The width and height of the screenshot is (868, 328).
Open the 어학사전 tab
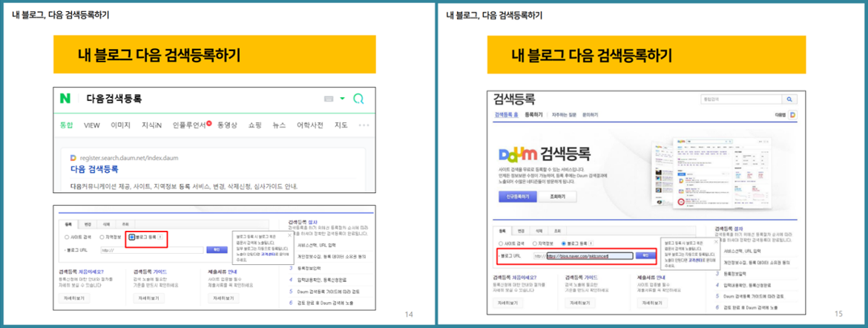310,125
